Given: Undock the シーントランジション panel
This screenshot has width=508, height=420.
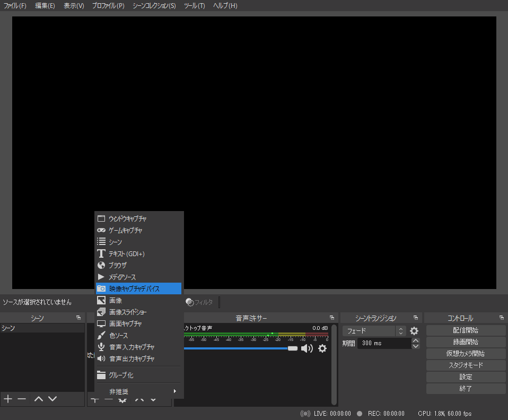Looking at the screenshot, I should (x=416, y=318).
